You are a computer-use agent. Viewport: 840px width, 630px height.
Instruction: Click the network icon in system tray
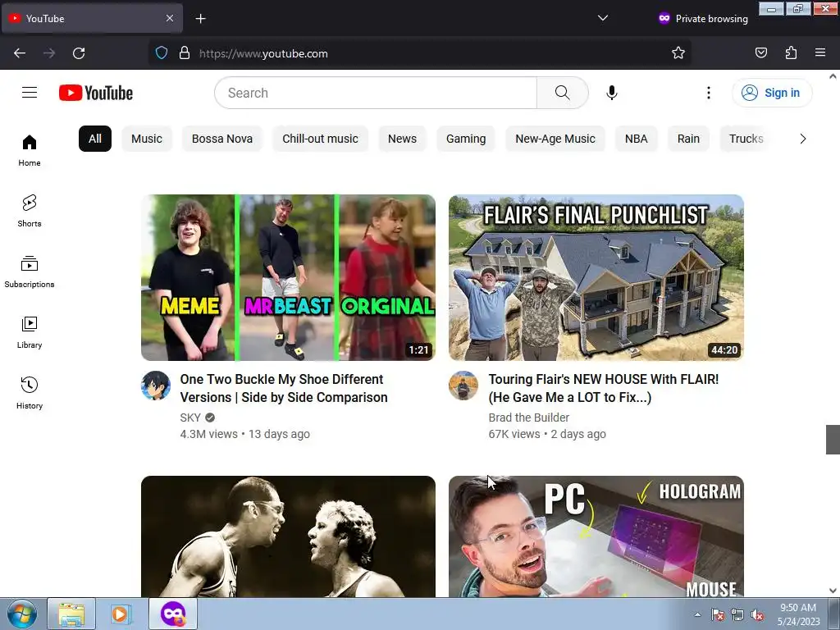[737, 615]
